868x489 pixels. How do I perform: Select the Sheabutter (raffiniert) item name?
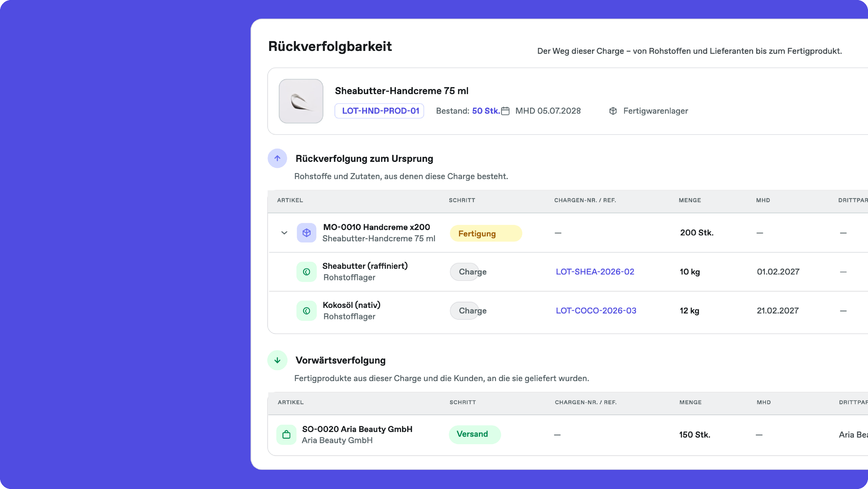pyautogui.click(x=365, y=266)
